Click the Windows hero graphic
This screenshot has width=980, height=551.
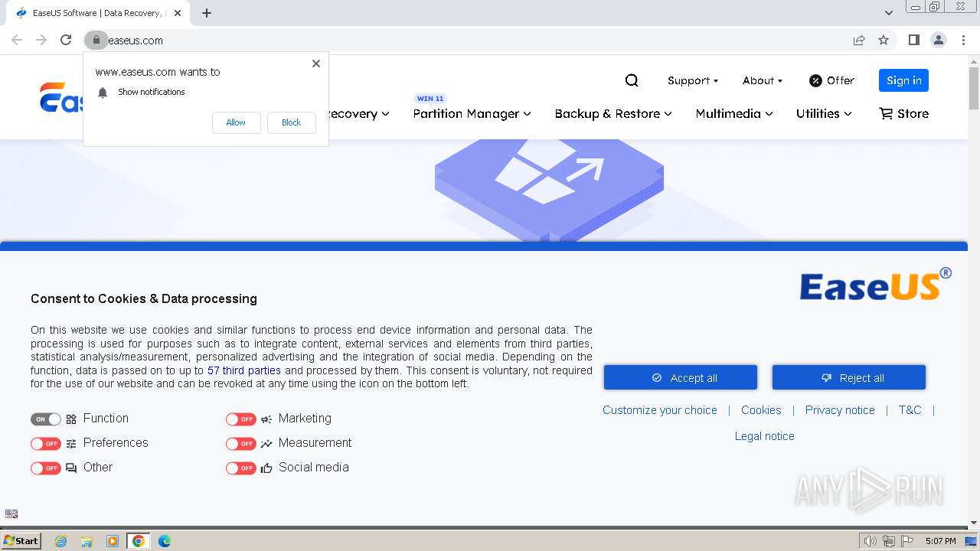point(549,191)
